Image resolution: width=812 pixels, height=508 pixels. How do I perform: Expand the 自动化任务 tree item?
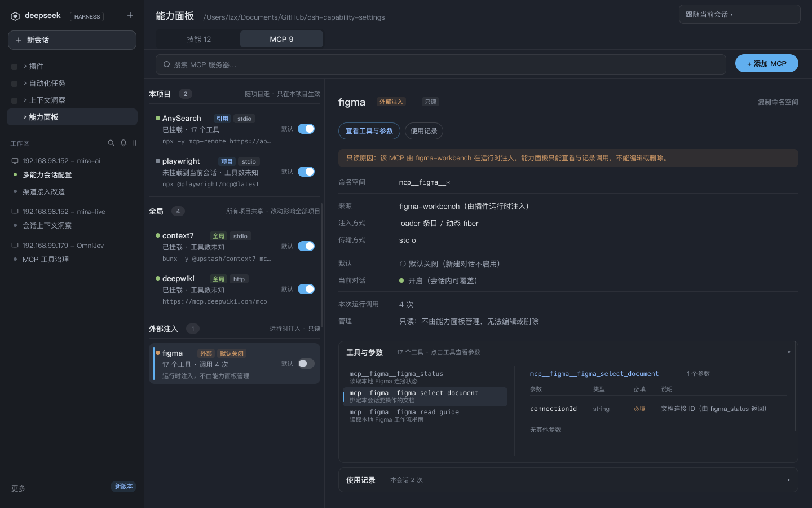25,84
